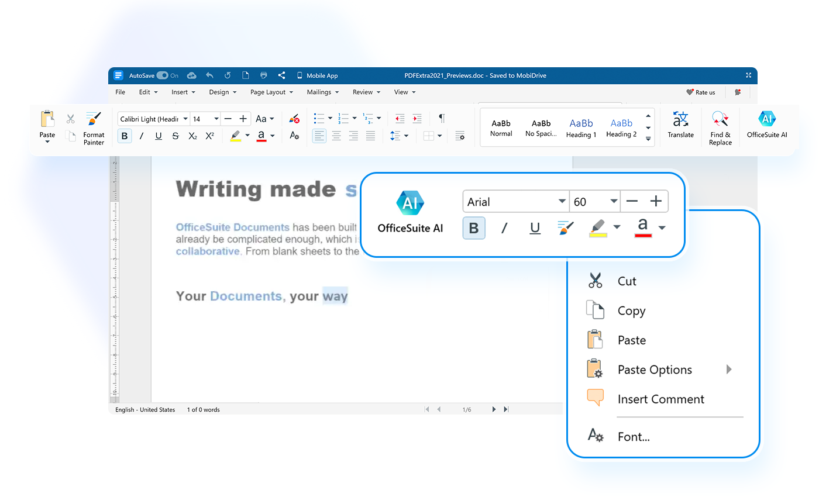Open OfficeSuite AI from the floating toolbar
Viewport: 819px width, 504px height.
tap(410, 212)
